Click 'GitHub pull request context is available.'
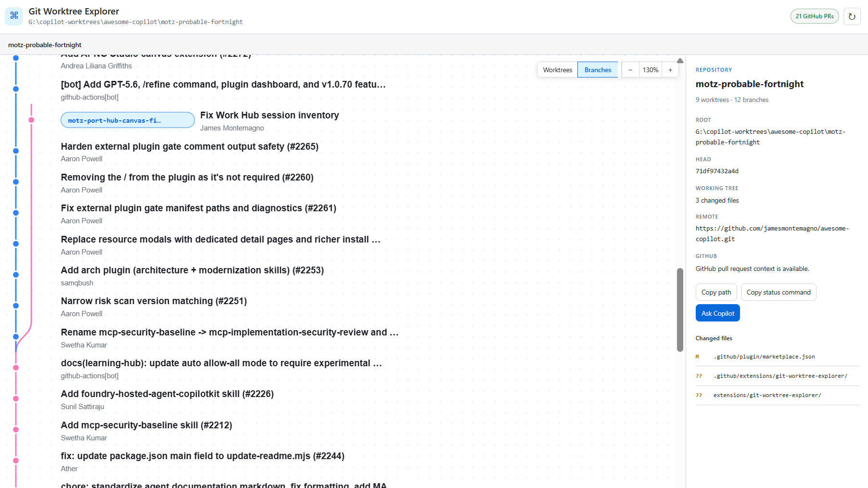Screen dimensions: 868x488 click(x=753, y=269)
